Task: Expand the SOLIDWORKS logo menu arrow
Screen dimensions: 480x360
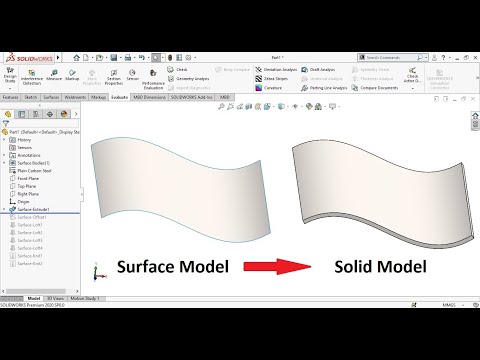Action: pos(58,58)
